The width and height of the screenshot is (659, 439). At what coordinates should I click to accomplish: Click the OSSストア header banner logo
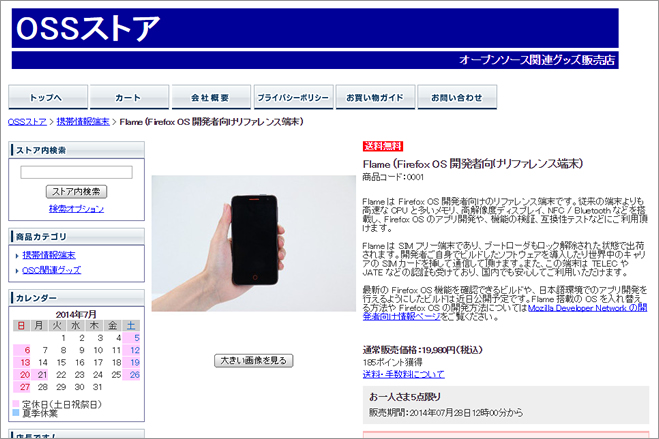click(x=88, y=28)
